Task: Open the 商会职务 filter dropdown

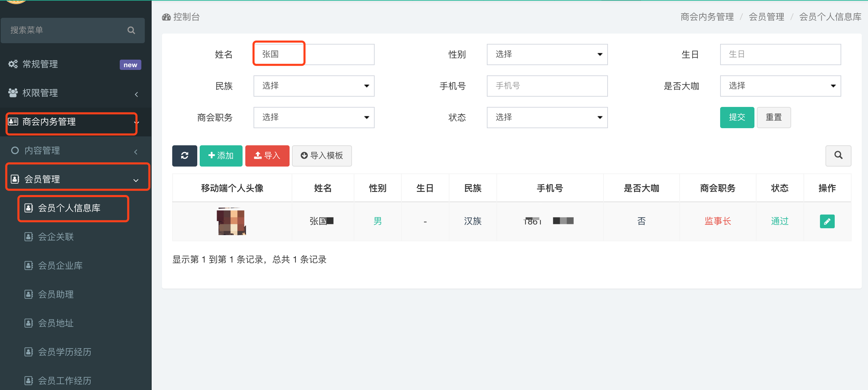Action: 314,117
